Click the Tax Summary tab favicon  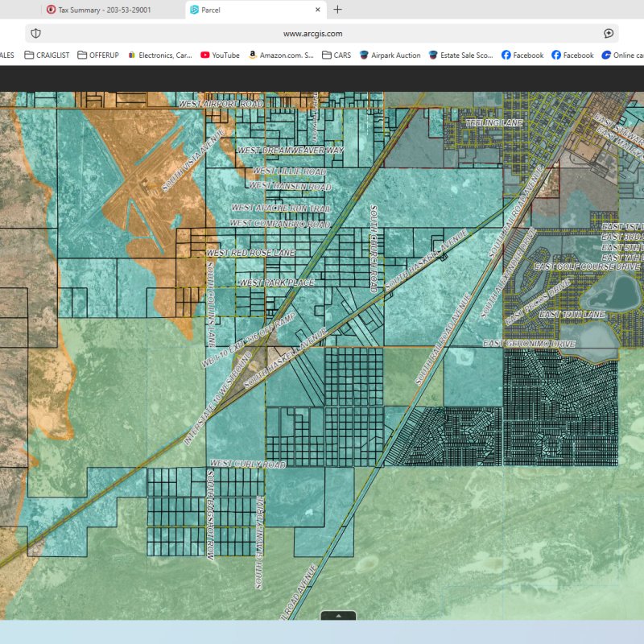[x=52, y=10]
